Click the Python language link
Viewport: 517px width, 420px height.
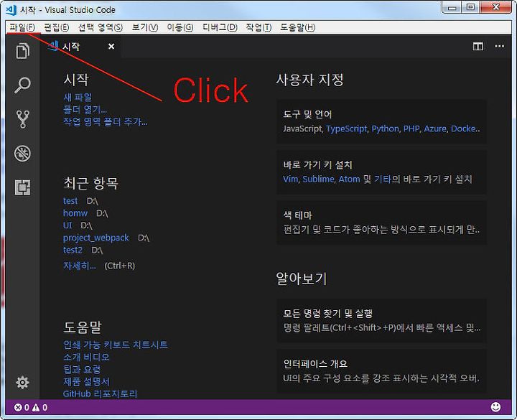pyautogui.click(x=385, y=129)
